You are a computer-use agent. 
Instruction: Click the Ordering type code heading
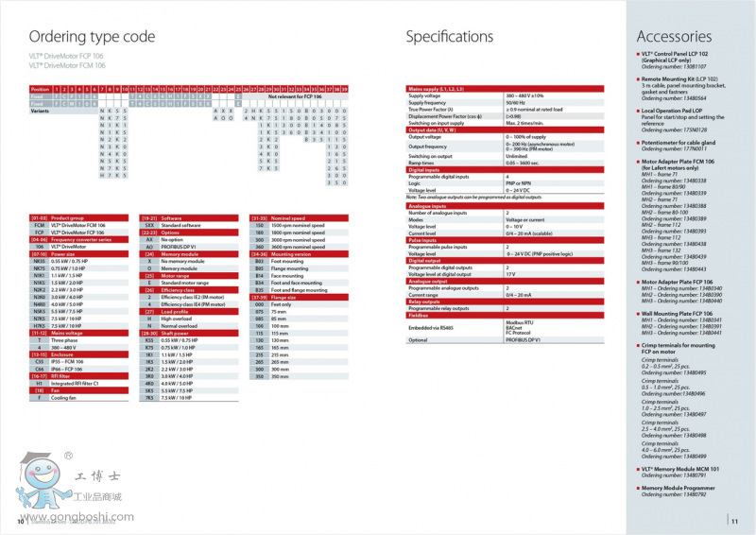(x=92, y=37)
